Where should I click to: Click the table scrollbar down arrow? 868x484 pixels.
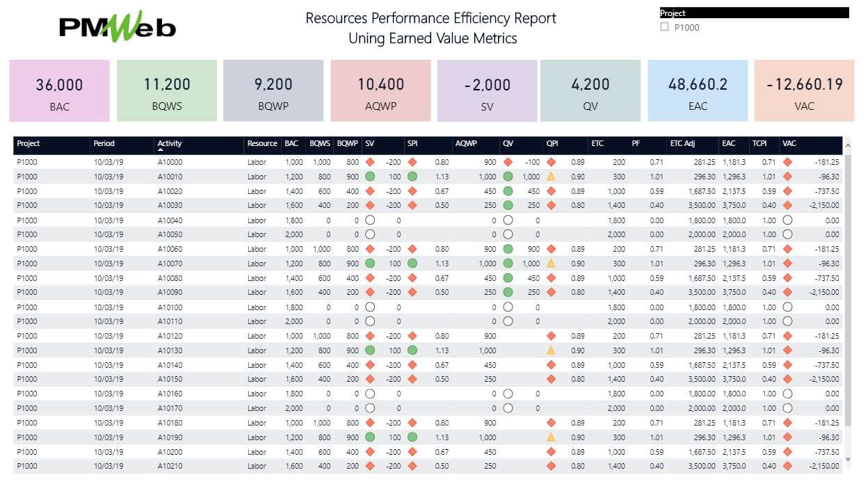pyautogui.click(x=847, y=459)
